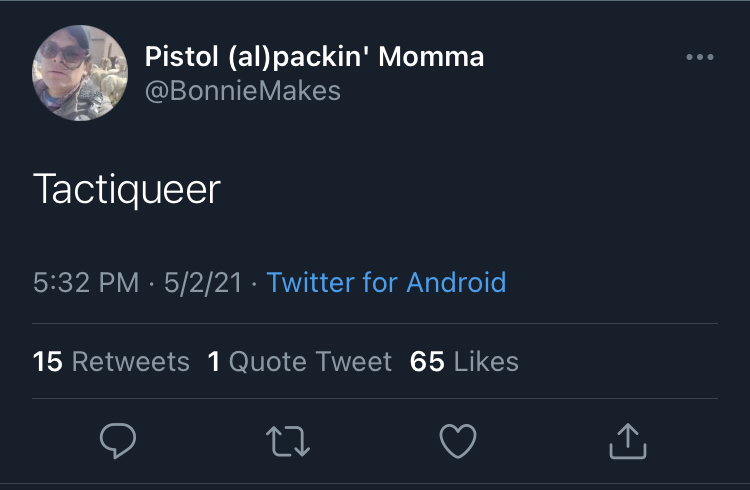Click the 5:32 PM timestamp
This screenshot has height=490, width=750.
click(x=86, y=282)
